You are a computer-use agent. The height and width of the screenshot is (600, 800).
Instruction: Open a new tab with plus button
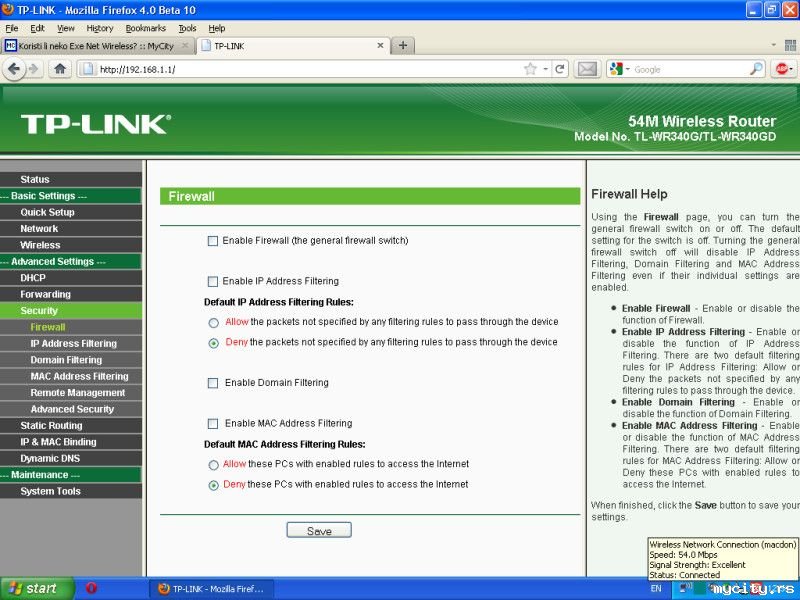click(x=403, y=45)
